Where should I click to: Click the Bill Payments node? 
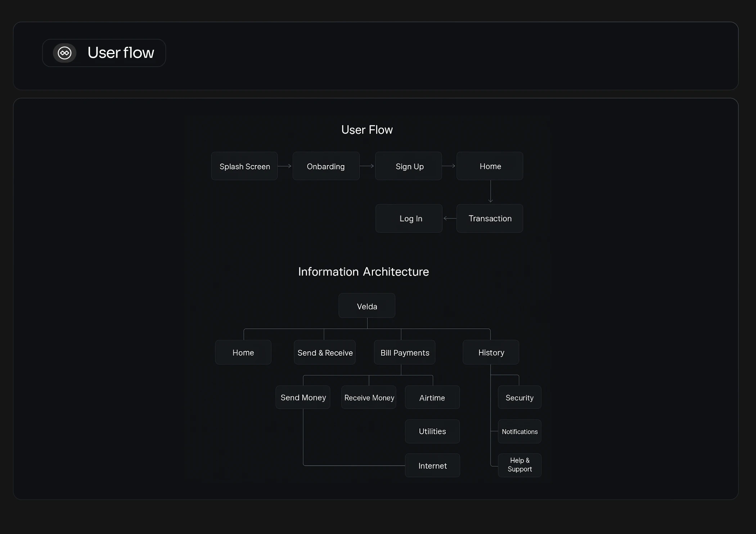(405, 352)
